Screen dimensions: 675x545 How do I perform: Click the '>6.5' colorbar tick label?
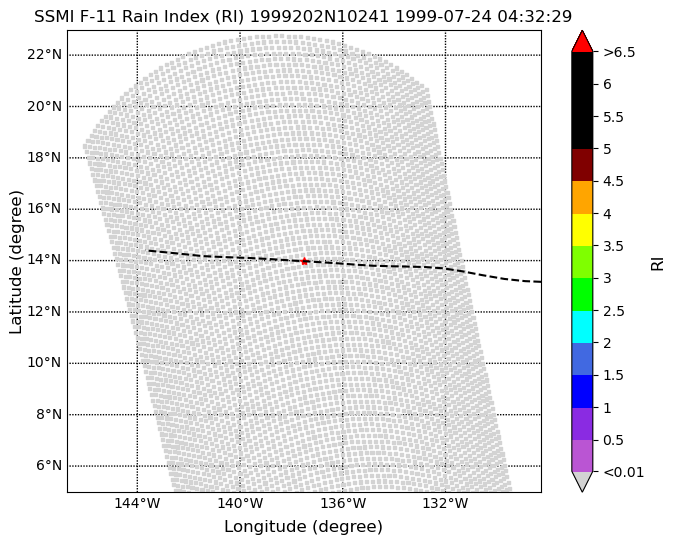click(x=619, y=52)
